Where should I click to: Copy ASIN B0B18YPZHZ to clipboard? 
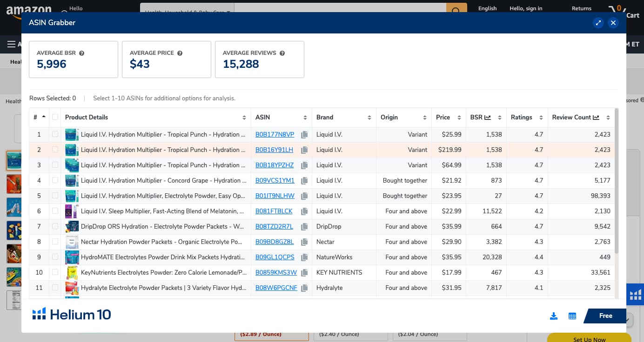coord(304,165)
